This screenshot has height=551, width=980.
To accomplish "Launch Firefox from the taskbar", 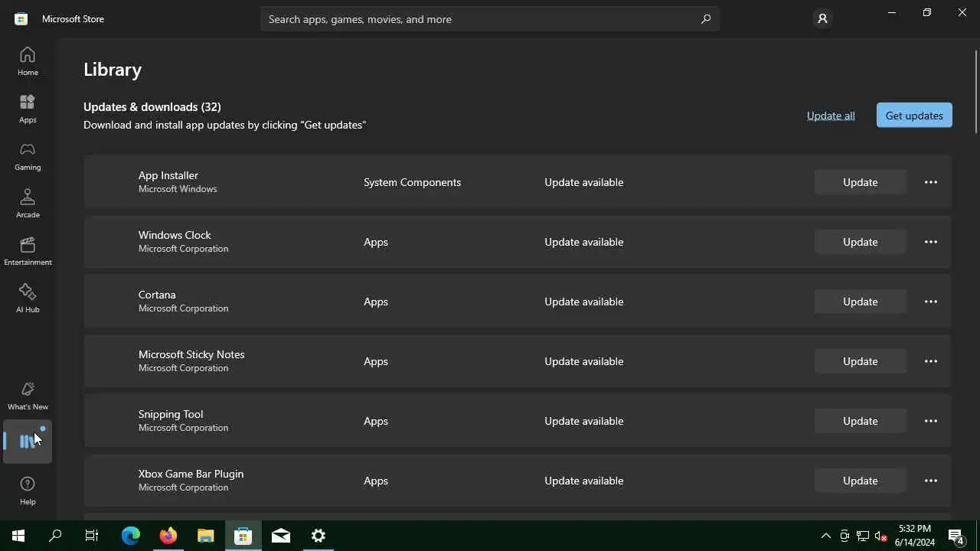I will 168,536.
